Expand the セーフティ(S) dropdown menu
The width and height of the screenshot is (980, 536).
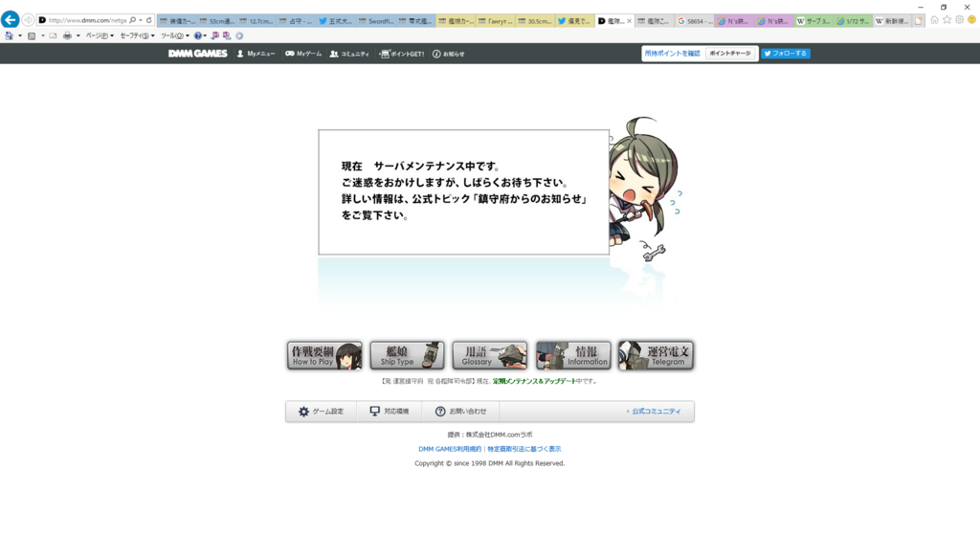pos(137,35)
